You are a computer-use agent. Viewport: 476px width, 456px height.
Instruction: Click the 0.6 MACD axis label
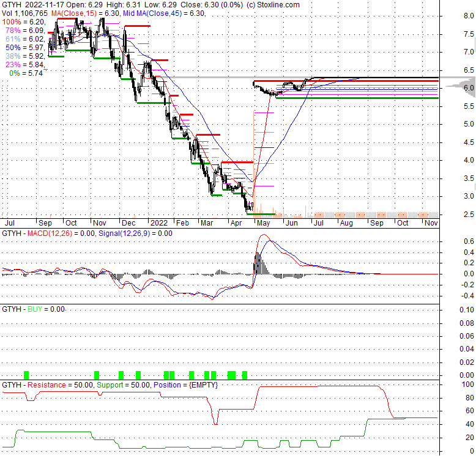click(469, 241)
